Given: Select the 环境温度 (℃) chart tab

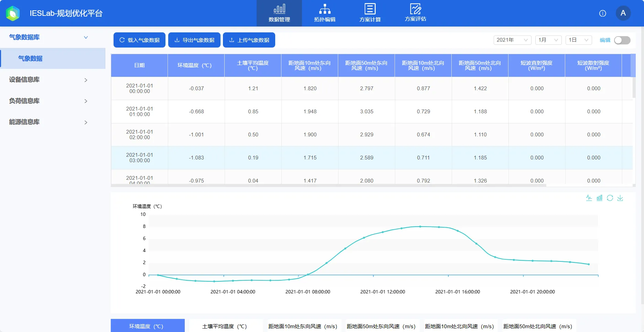Looking at the screenshot, I should tap(148, 326).
